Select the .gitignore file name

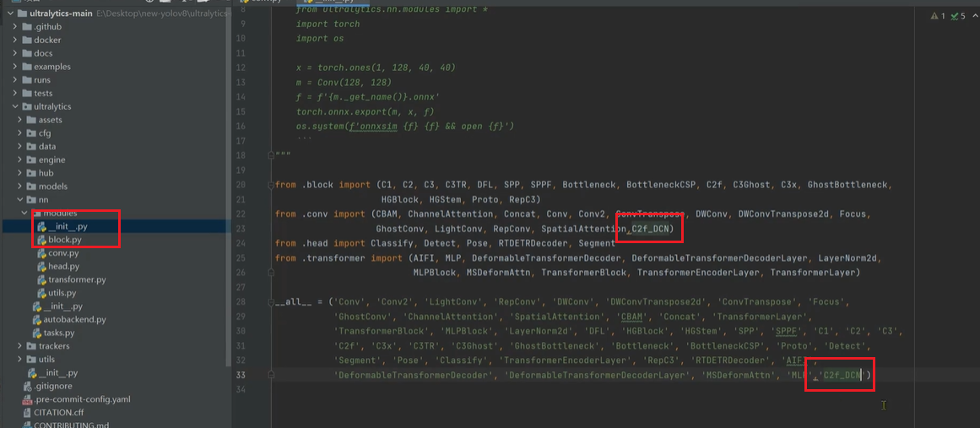[x=52, y=386]
